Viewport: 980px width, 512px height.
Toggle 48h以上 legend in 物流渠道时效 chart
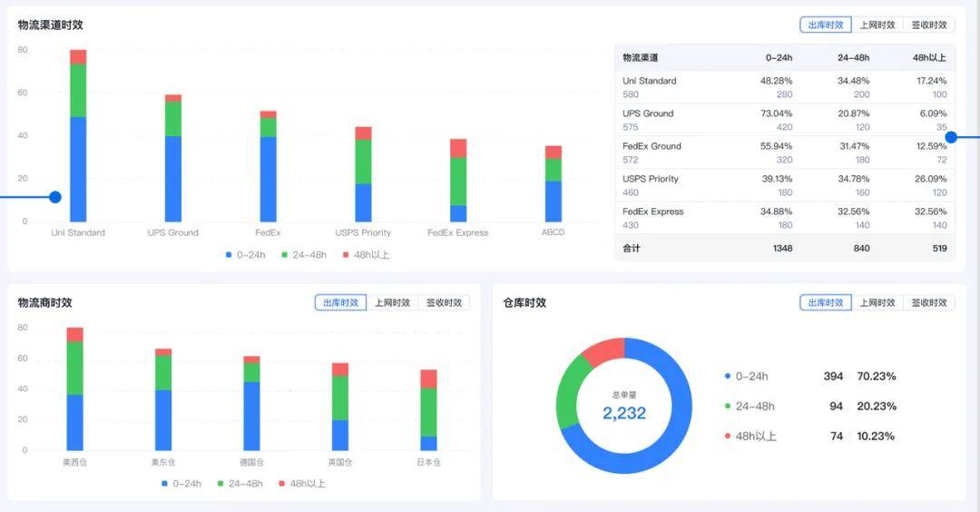[x=366, y=255]
